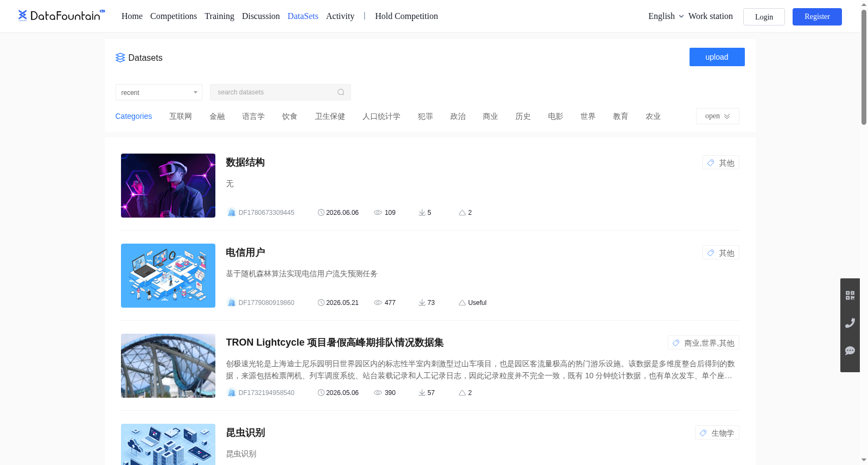
Task: Filter by 历史 category
Action: (523, 116)
